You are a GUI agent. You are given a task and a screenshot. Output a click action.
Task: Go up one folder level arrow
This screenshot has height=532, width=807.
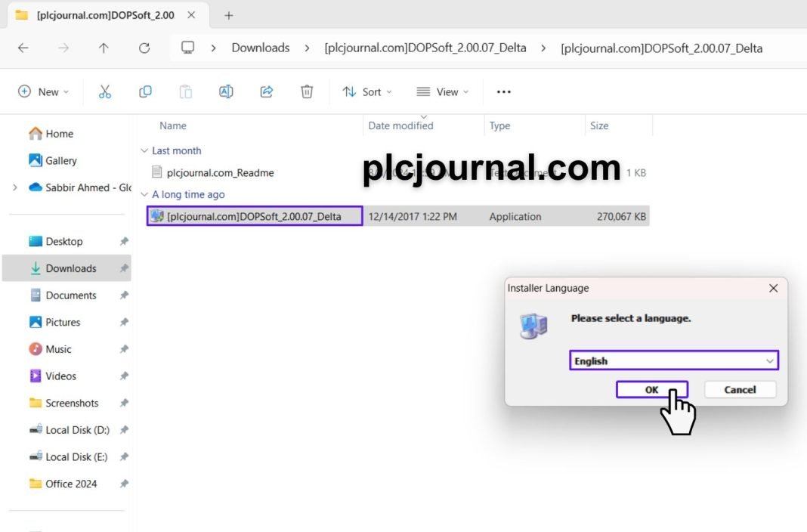[104, 48]
